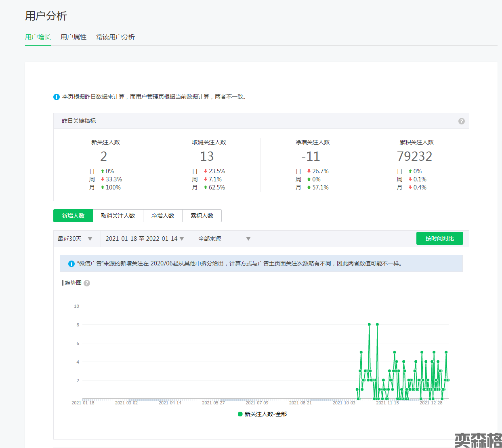The image size is (502, 448).
Task: Click info icon in 微信广告 notice banner
Action: tap(71, 264)
